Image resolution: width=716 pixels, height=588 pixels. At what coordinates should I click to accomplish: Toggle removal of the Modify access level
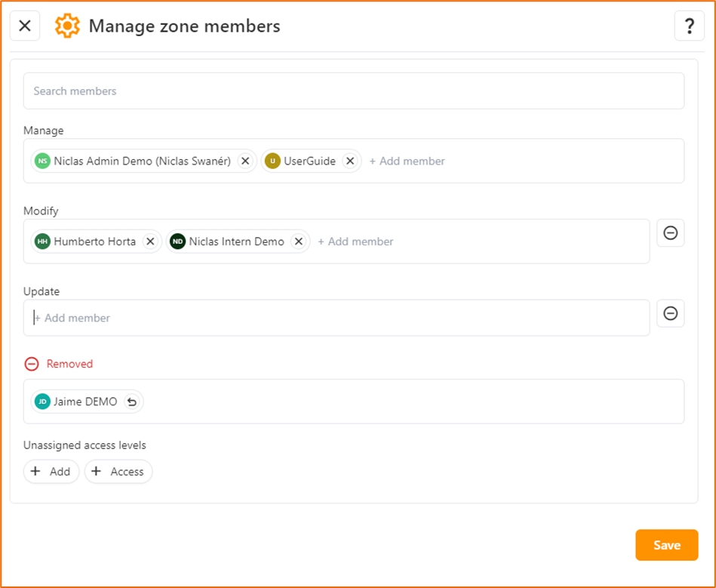[670, 233]
